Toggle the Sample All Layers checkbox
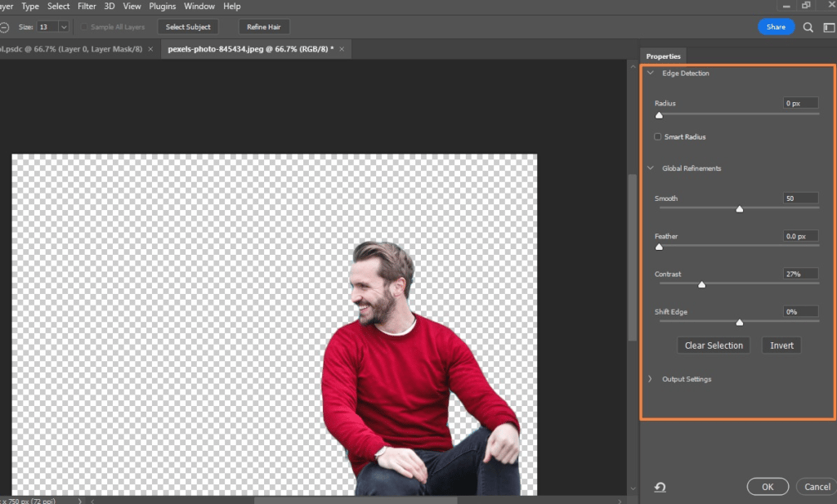Image resolution: width=837 pixels, height=504 pixels. coord(84,27)
